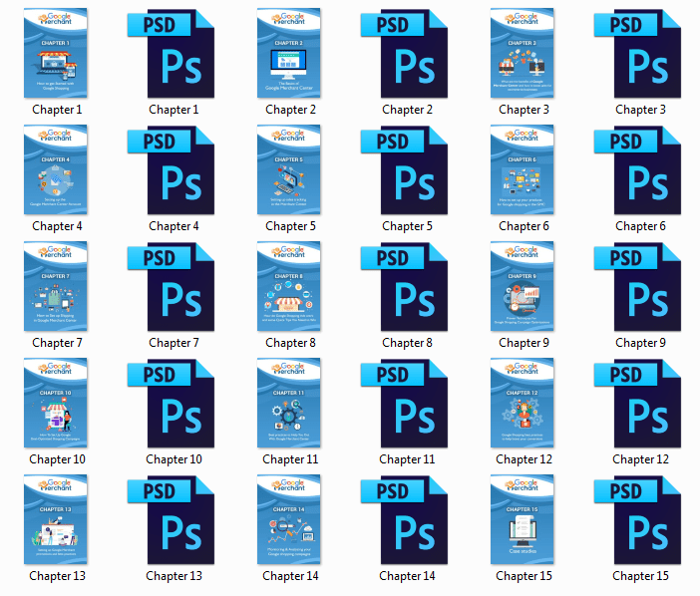Image resolution: width=700 pixels, height=596 pixels.
Task: Click the Chapter 14 PSD file icon
Action: pos(407,518)
